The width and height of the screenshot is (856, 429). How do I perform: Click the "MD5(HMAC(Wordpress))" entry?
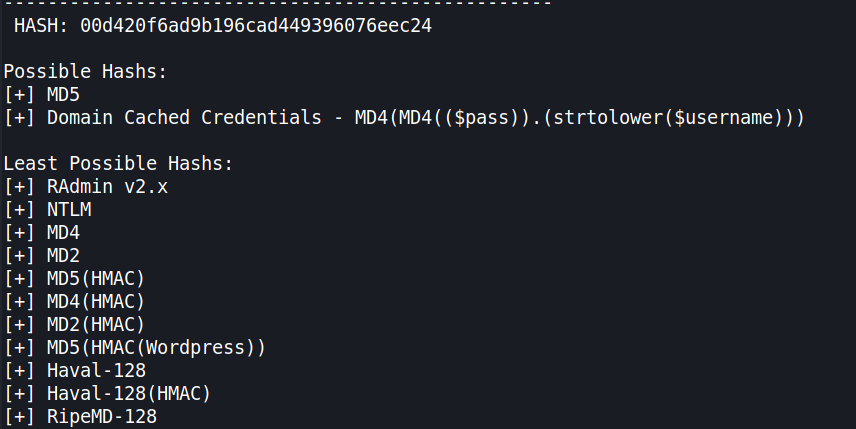point(155,347)
